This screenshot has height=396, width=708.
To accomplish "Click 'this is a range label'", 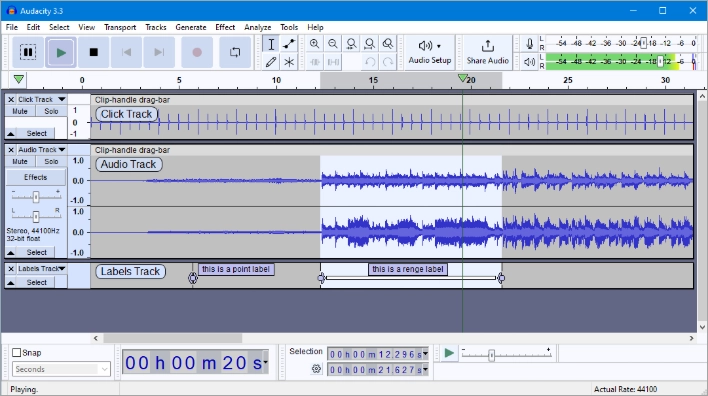I will pos(408,269).
